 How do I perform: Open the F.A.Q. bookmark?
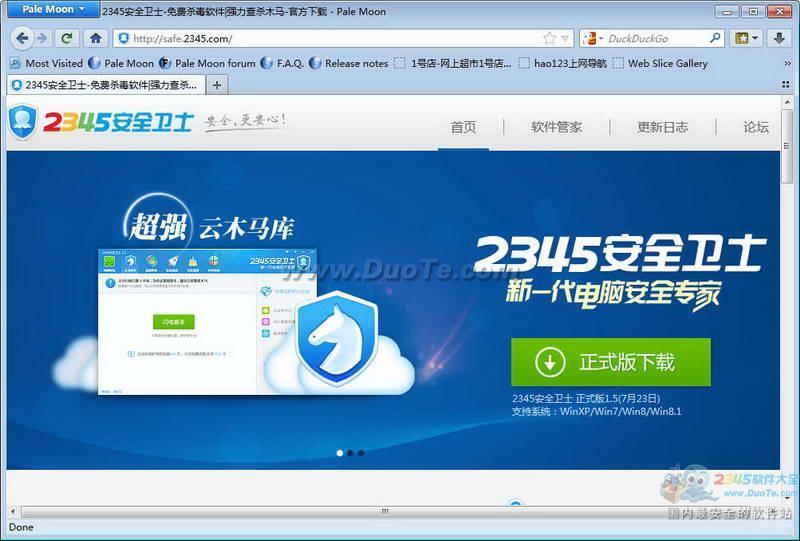click(x=282, y=63)
